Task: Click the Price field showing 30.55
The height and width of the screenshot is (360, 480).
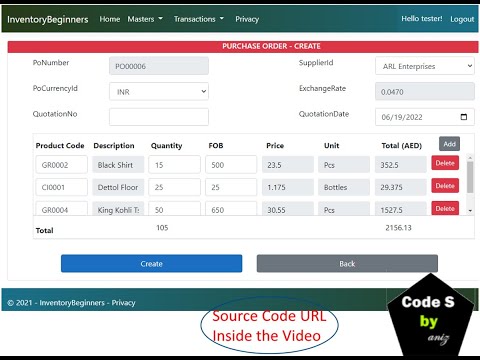Action: [288, 209]
